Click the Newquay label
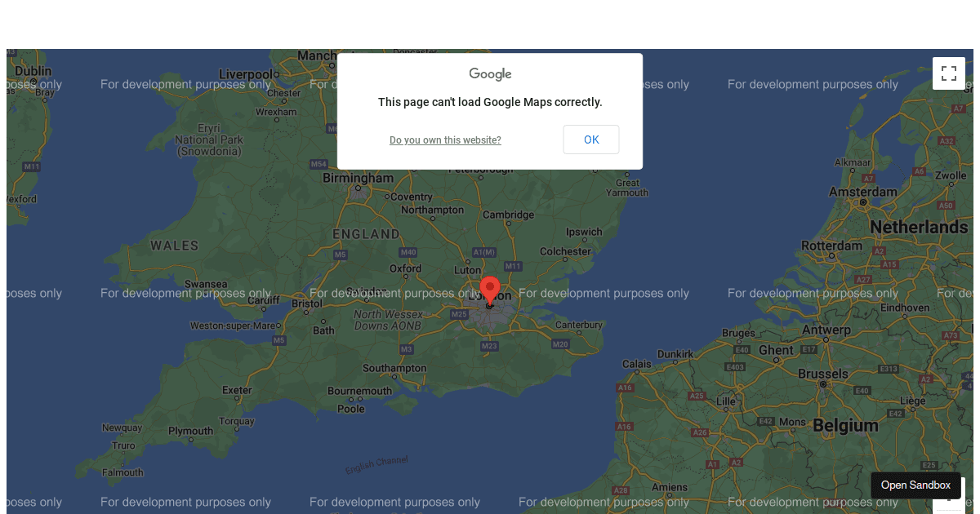This screenshot has height=514, width=980. pyautogui.click(x=122, y=428)
